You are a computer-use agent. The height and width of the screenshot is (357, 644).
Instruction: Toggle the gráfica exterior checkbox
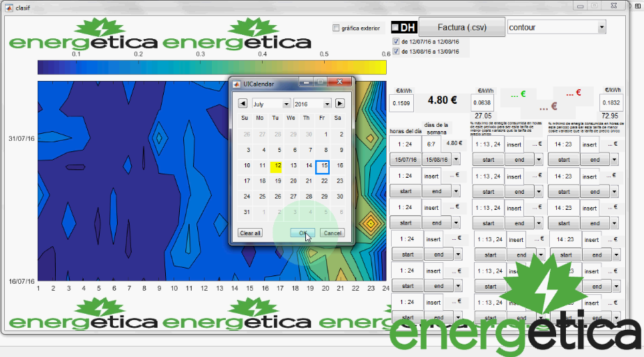click(336, 28)
